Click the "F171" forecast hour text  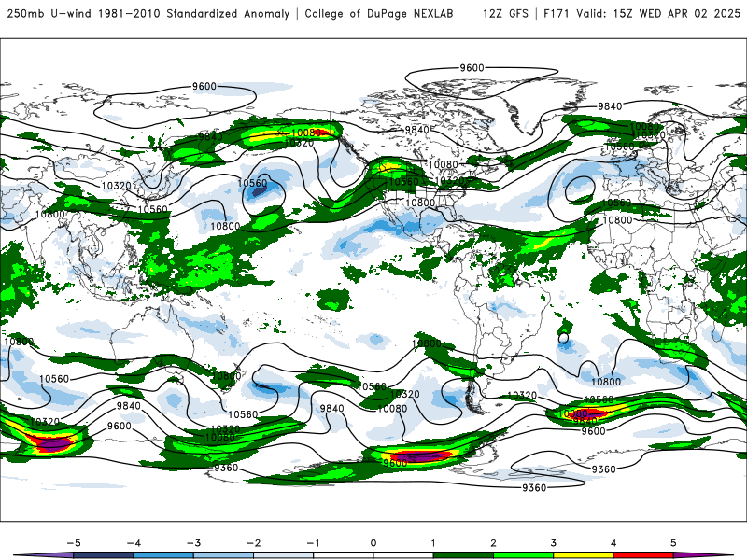(x=557, y=13)
